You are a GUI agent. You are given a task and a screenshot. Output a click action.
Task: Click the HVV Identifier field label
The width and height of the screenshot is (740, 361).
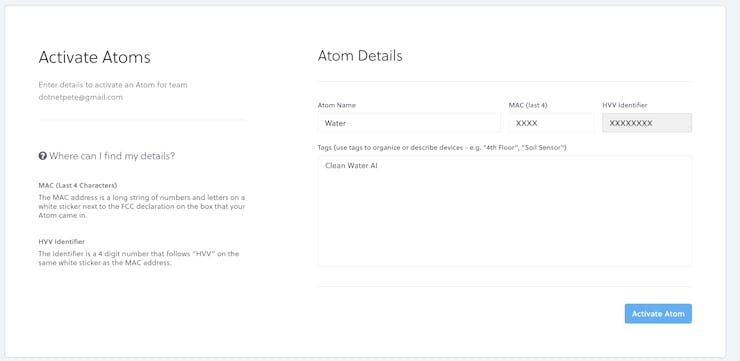(x=625, y=105)
